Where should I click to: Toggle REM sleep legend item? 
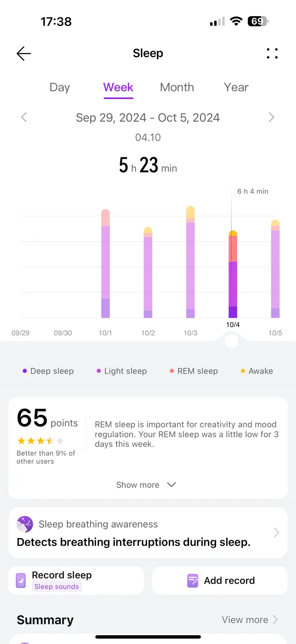click(x=194, y=371)
